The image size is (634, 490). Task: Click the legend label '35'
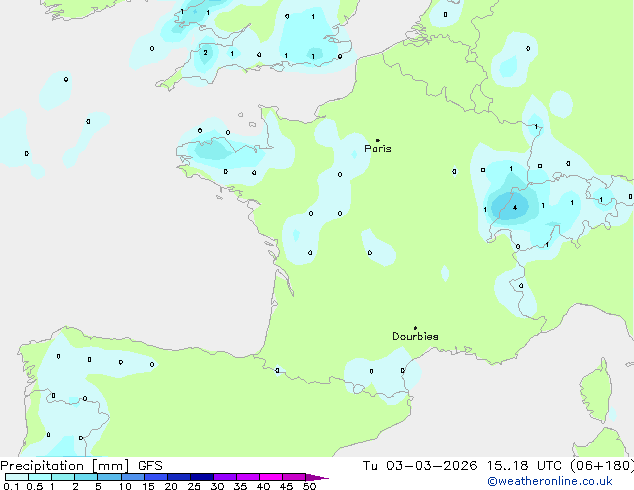[x=240, y=486]
